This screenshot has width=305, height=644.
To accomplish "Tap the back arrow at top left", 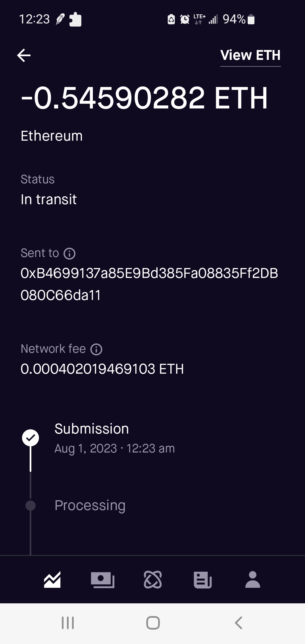I will tap(24, 55).
